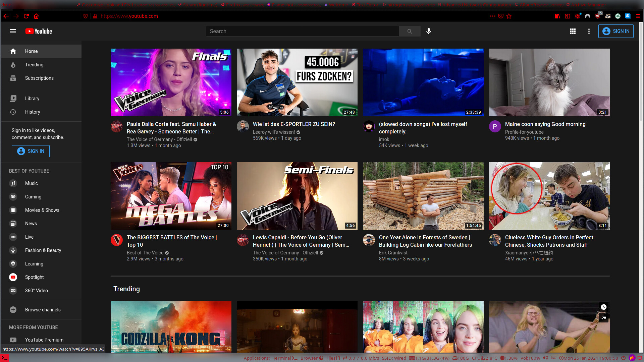Click the Movies & Shows icon
The height and width of the screenshot is (362, 644).
point(13,210)
